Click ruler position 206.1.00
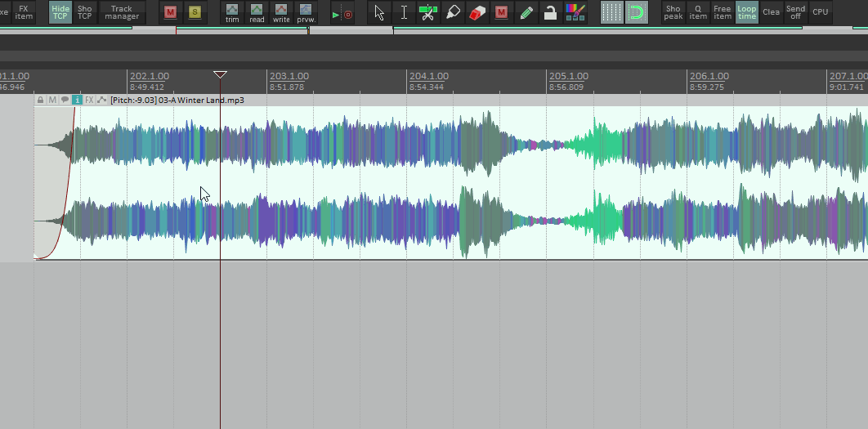This screenshot has width=868, height=429. pos(709,76)
